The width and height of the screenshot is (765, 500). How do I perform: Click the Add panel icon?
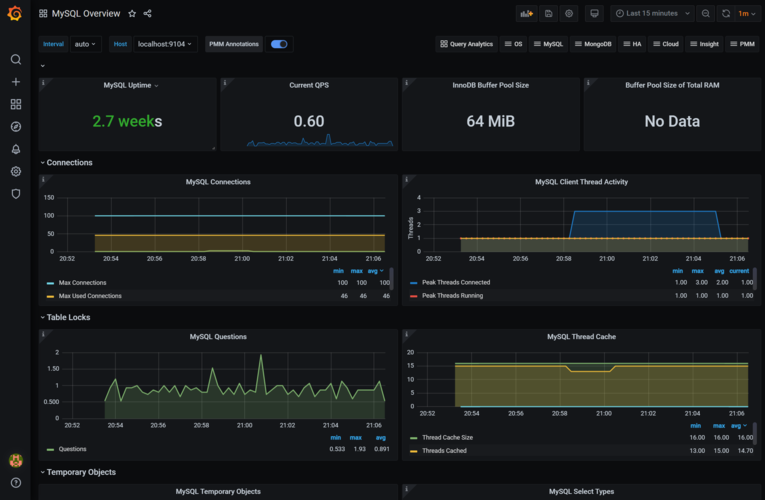(526, 14)
